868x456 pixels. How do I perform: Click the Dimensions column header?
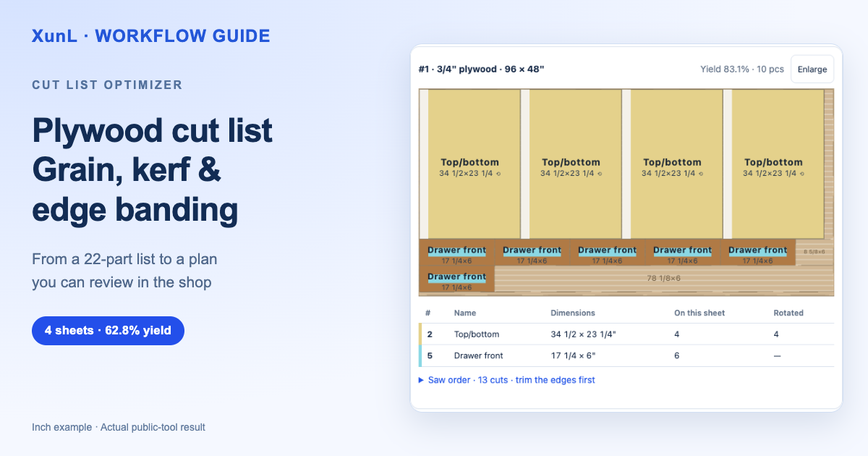coord(573,313)
